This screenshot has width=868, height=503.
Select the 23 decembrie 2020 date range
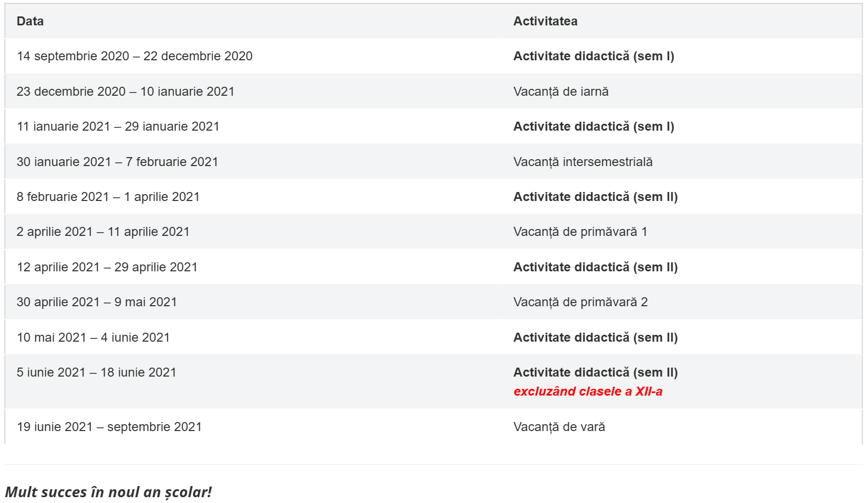[x=125, y=92]
